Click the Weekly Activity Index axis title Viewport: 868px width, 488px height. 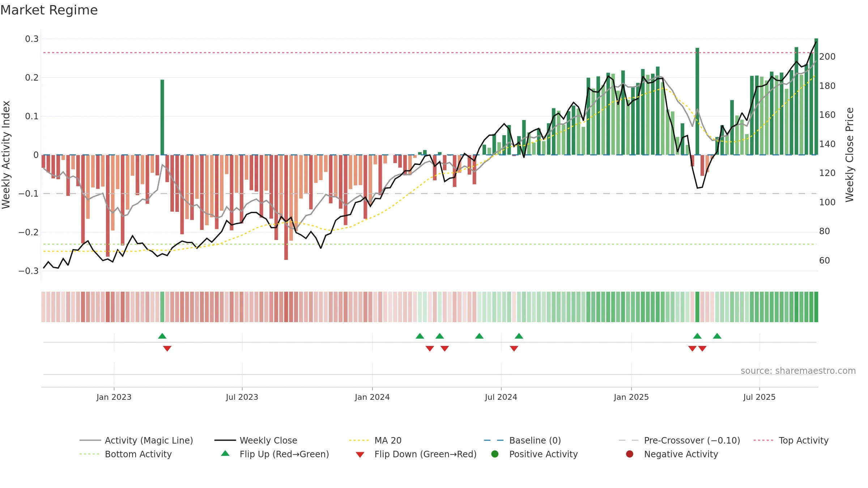(x=6, y=155)
